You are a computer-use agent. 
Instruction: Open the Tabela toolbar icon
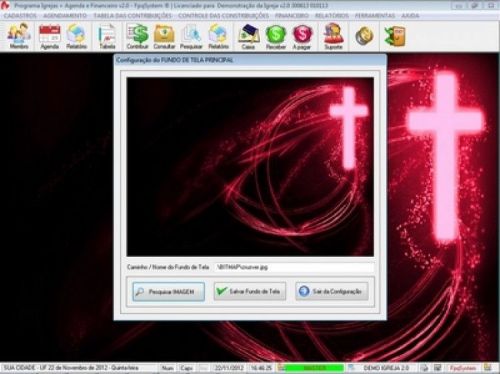(107, 36)
